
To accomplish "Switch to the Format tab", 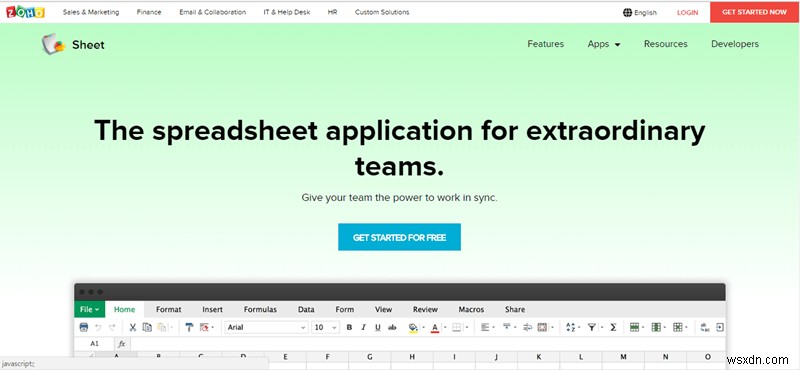I will coord(168,309).
